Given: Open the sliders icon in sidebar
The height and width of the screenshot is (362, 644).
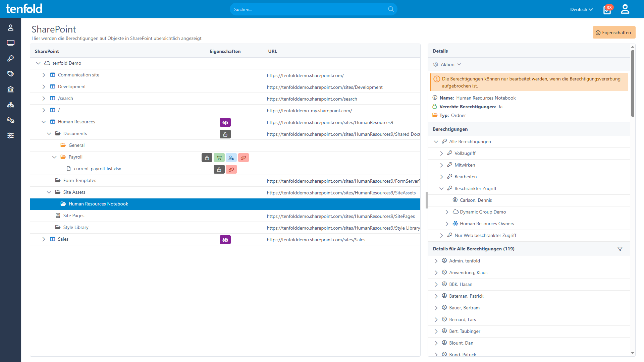Looking at the screenshot, I should (10, 136).
